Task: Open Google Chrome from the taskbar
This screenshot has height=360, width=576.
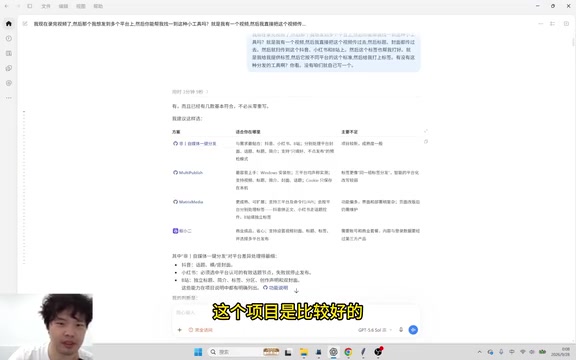Action: (x=348, y=352)
